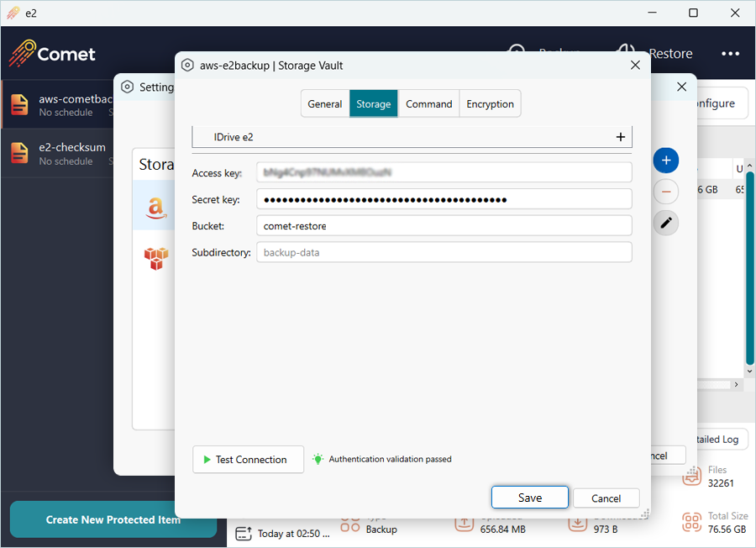This screenshot has width=756, height=548.
Task: Close the Settings window behind
Action: pyautogui.click(x=682, y=87)
